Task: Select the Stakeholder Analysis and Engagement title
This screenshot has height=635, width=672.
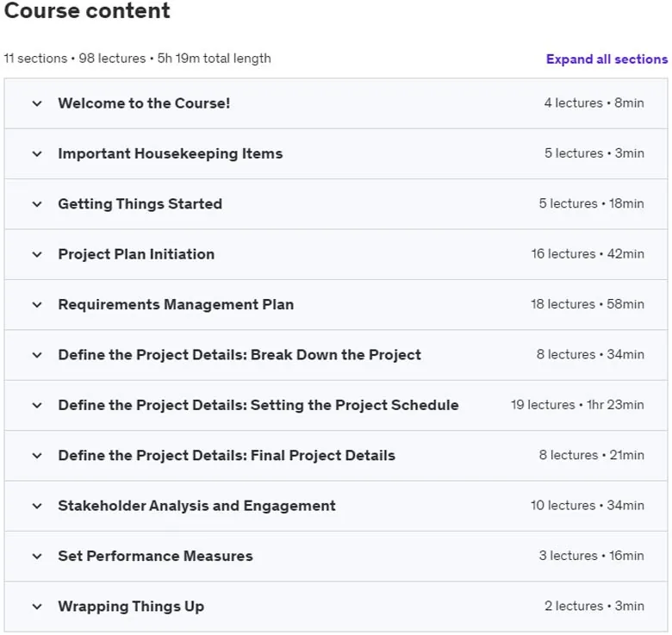Action: click(x=196, y=506)
